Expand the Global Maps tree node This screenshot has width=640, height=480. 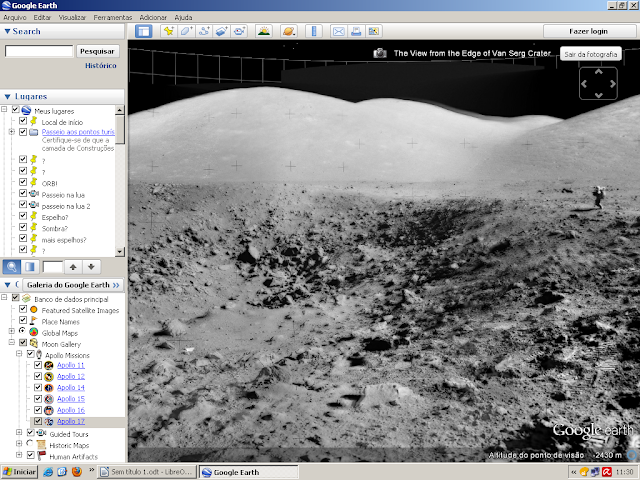pyautogui.click(x=12, y=331)
